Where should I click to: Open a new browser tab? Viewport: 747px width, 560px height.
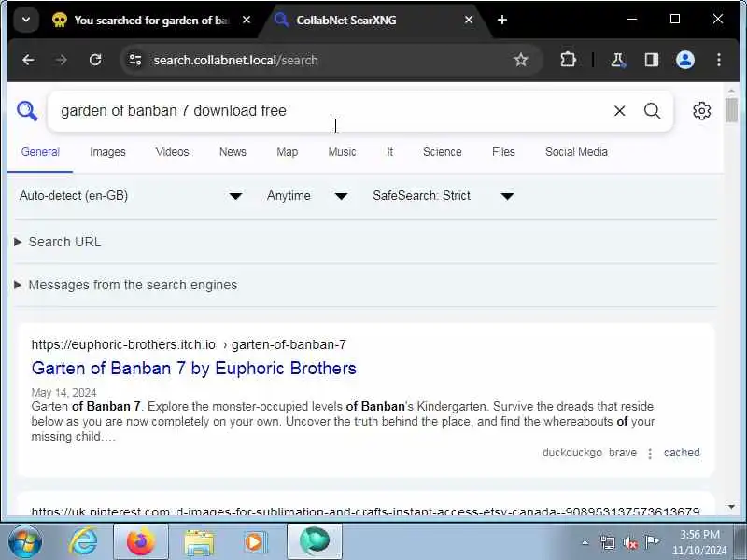[502, 20]
